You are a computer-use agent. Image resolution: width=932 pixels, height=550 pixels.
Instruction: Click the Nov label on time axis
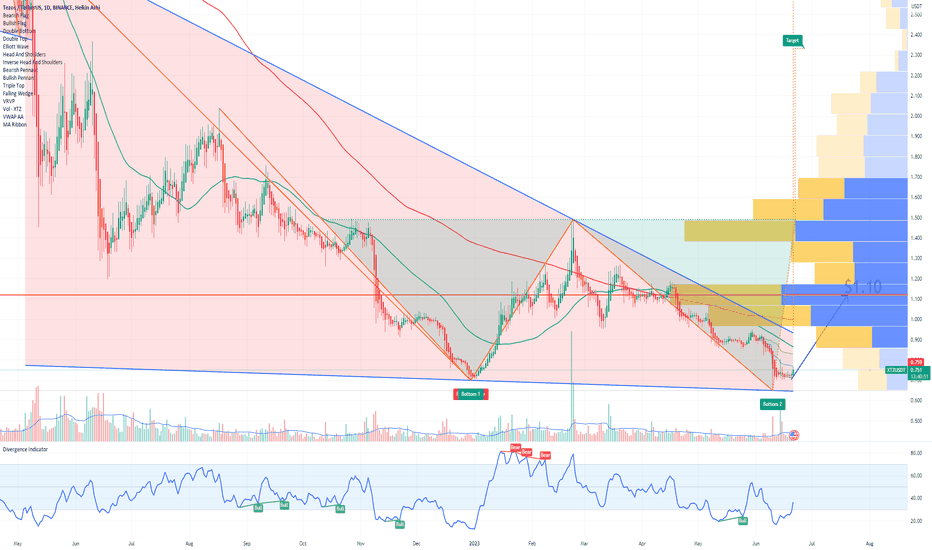point(360,543)
